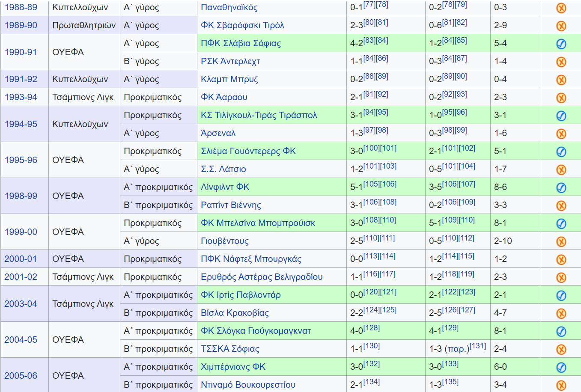Image resolution: width=581 pixels, height=392 pixels.
Task: Follow the Ντιναμό Βουκουρεστίου link
Action: click(x=248, y=385)
